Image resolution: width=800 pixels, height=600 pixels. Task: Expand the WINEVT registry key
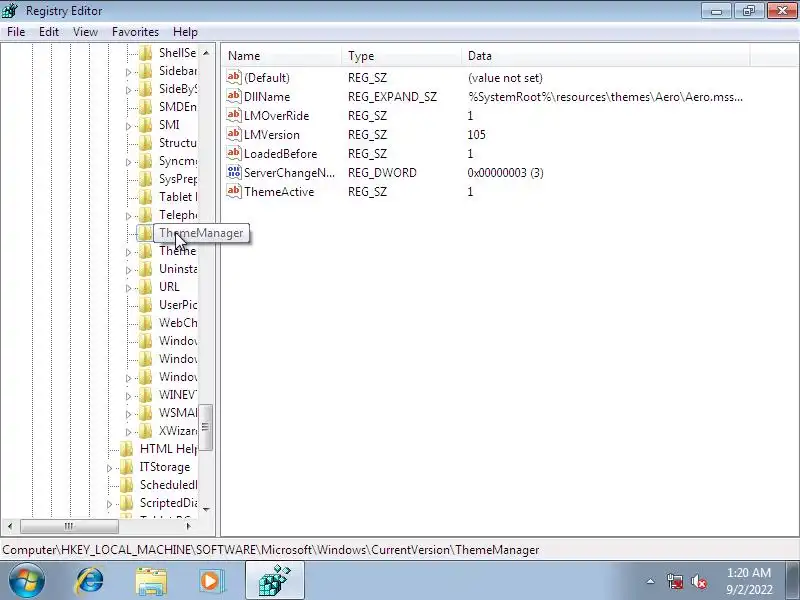129,396
